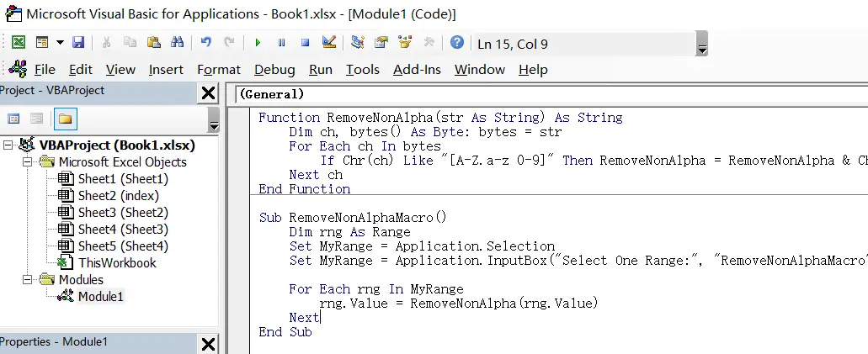The width and height of the screenshot is (868, 354).
Task: Click the Reset stop icon
Action: (x=305, y=42)
